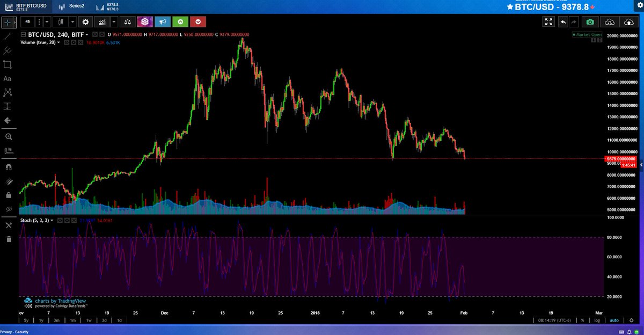Viewport: 644px width, 335px height.
Task: Click the undo arrow button
Action: (x=562, y=22)
